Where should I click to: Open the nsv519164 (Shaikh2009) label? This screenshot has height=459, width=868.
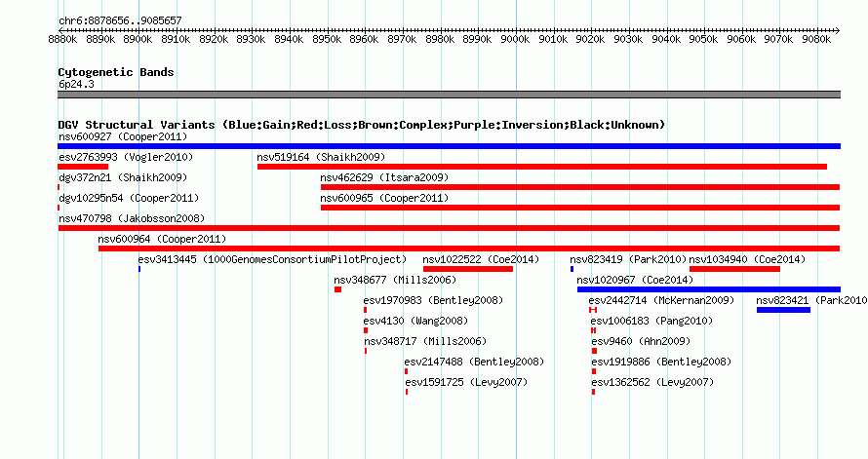point(321,157)
